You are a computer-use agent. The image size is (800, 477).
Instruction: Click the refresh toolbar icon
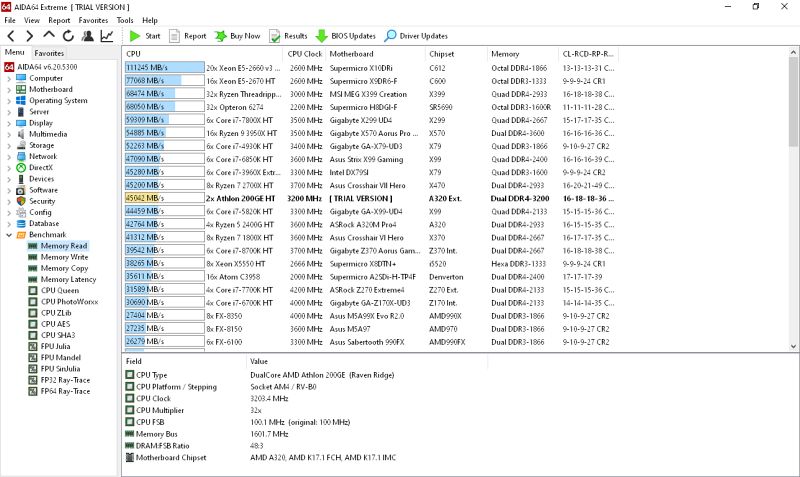(68, 36)
